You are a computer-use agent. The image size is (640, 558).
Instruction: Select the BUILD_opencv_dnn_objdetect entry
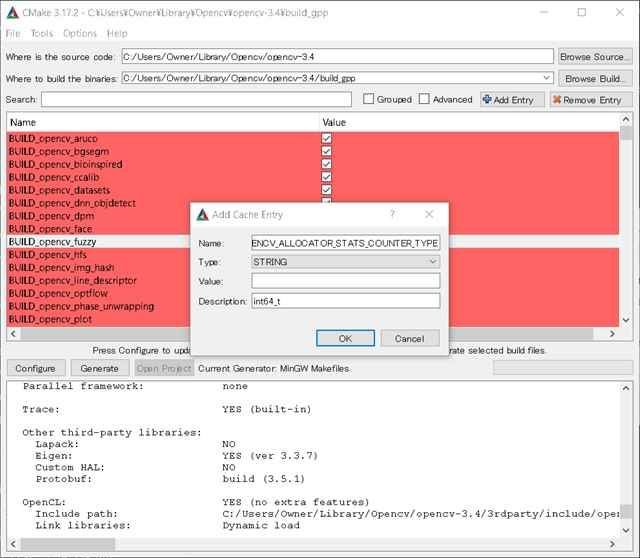pyautogui.click(x=72, y=203)
